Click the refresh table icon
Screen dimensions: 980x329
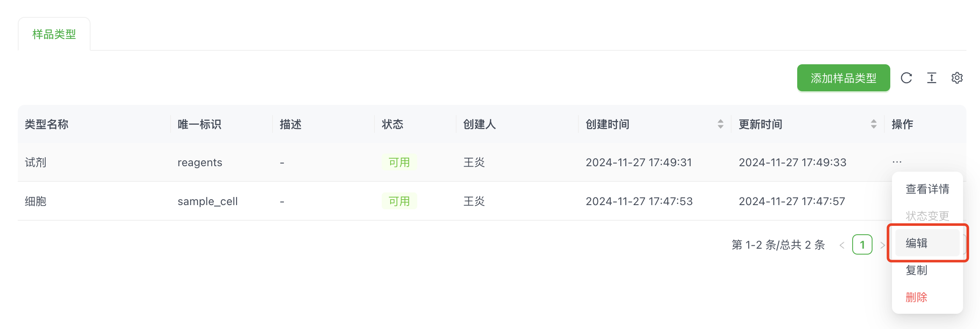(x=906, y=78)
